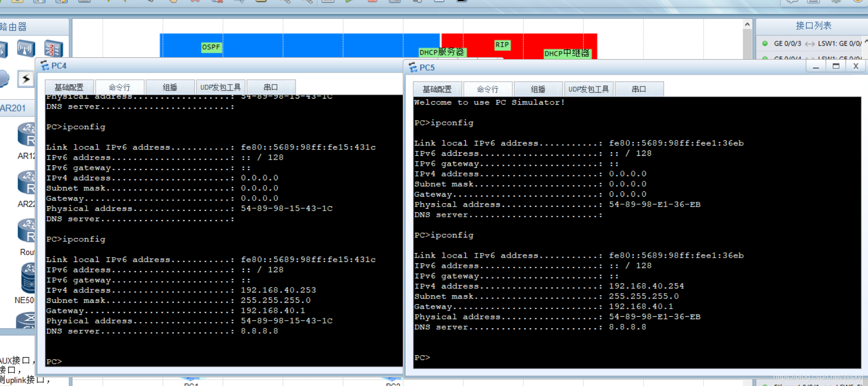Switch to 串口 tab in PC5 window

(x=639, y=89)
